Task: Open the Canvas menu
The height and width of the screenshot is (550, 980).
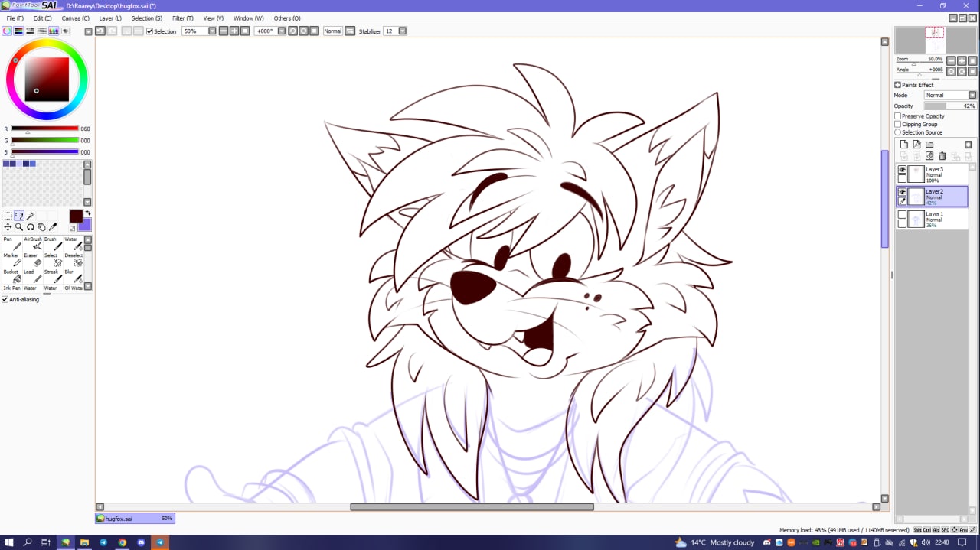Action: tap(75, 18)
